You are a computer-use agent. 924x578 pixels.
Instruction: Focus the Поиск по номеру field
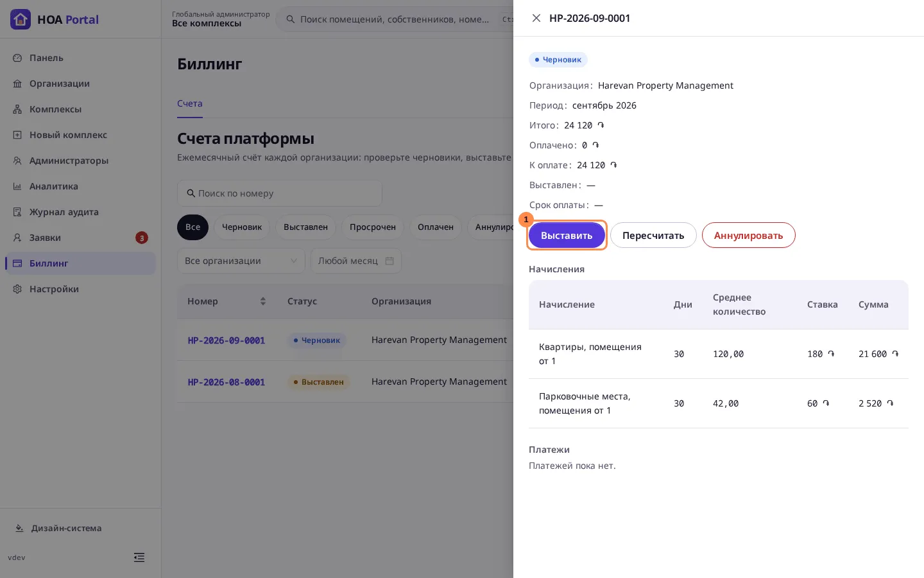coord(280,193)
